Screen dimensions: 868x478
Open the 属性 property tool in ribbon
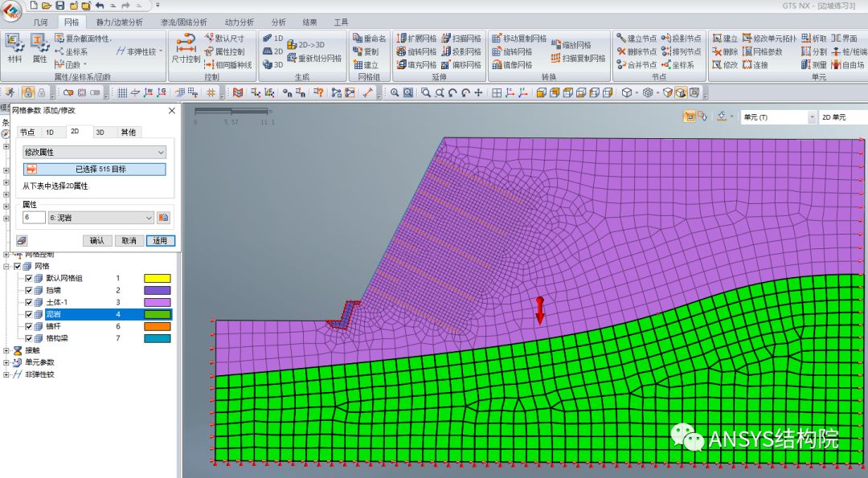[x=39, y=47]
